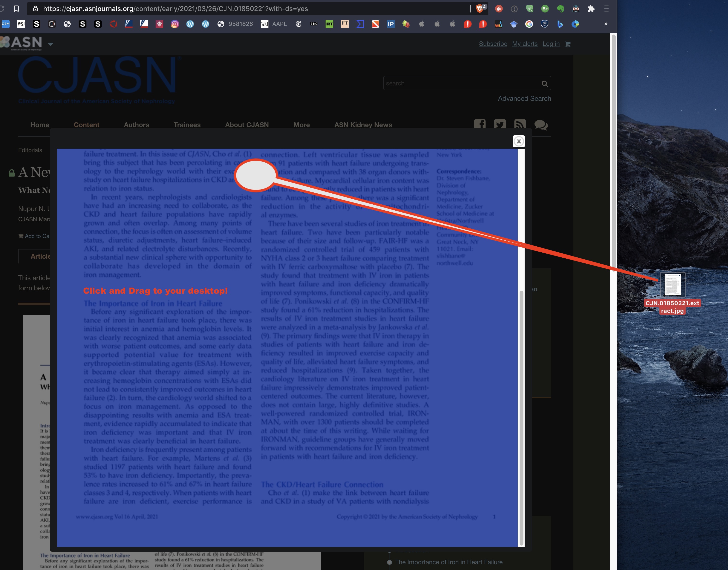Open the Evernote extension icon
Image resolution: width=728 pixels, height=570 pixels.
pyautogui.click(x=560, y=9)
